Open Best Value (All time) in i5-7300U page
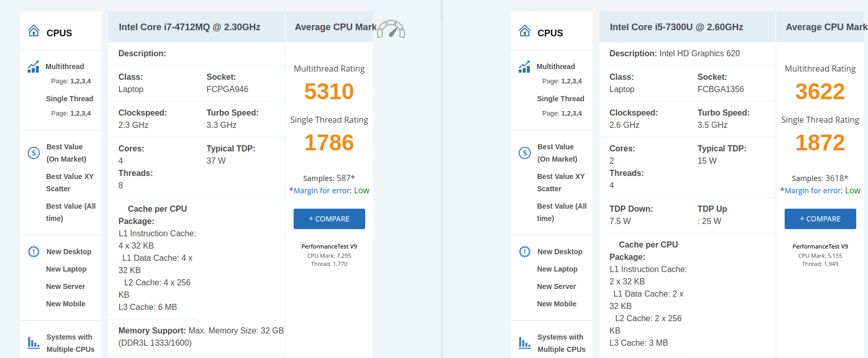Viewport: 868px width, 358px height. tap(562, 212)
